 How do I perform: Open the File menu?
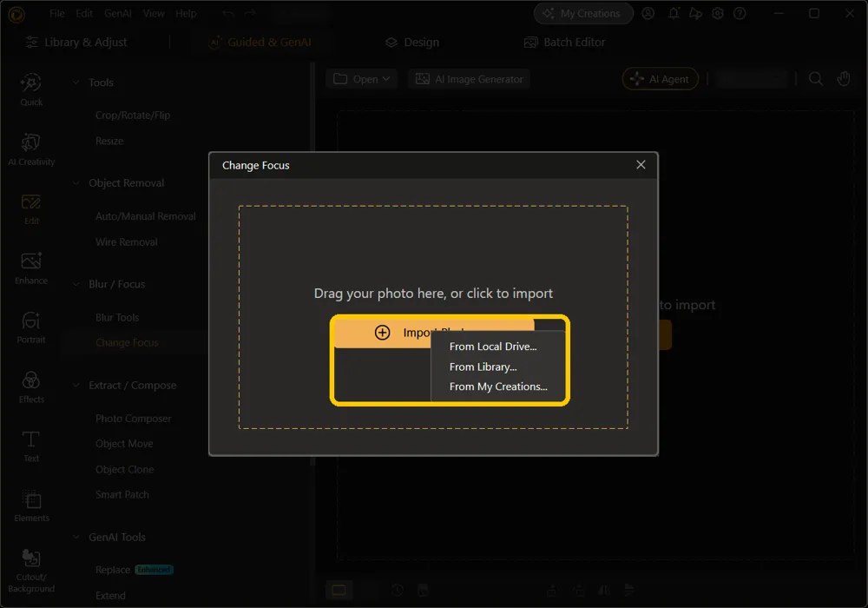(x=57, y=13)
